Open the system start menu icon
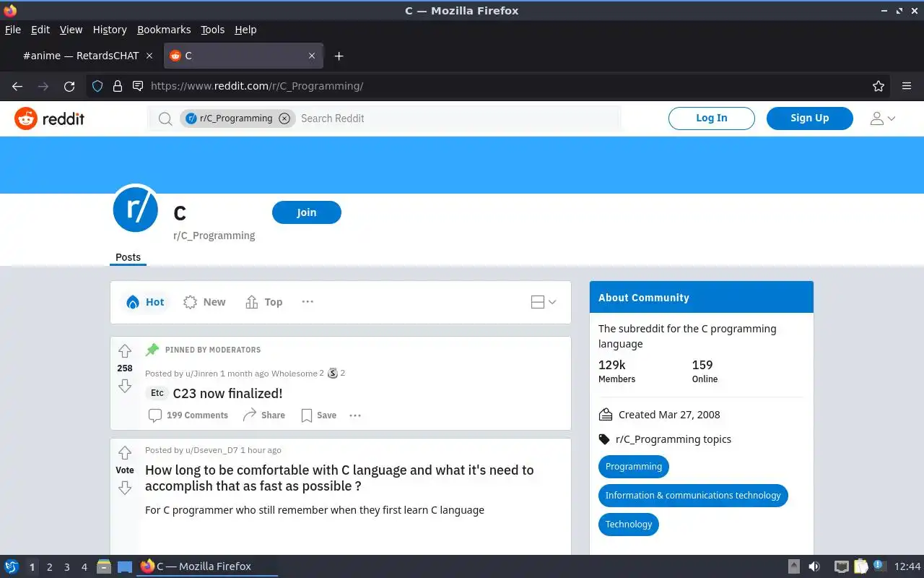 12,566
